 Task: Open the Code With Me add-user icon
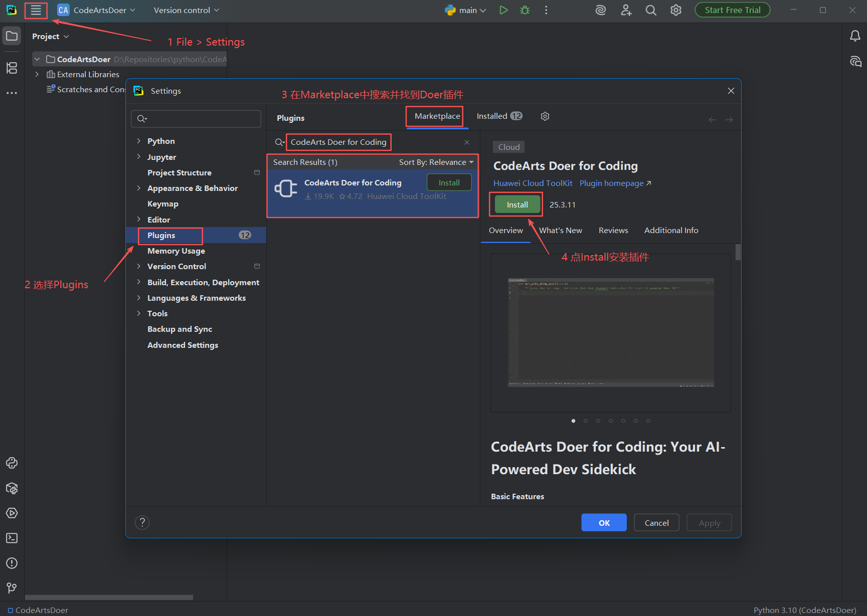click(x=626, y=10)
